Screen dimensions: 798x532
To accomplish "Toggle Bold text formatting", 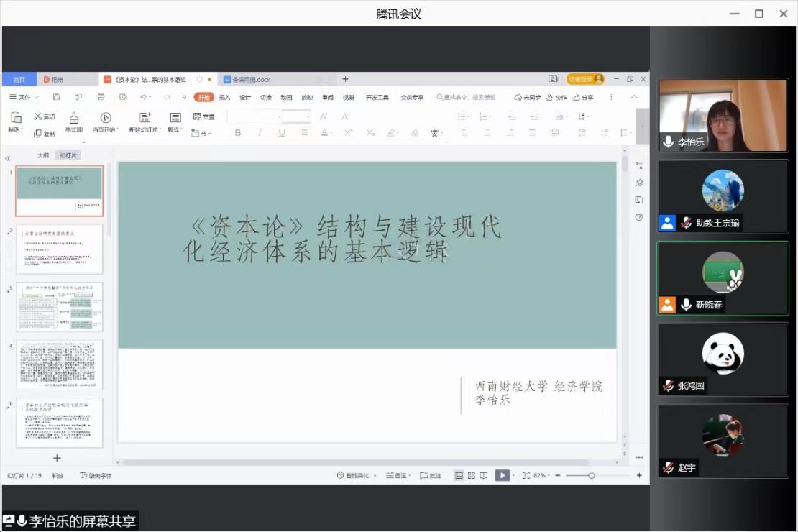I will [x=238, y=133].
